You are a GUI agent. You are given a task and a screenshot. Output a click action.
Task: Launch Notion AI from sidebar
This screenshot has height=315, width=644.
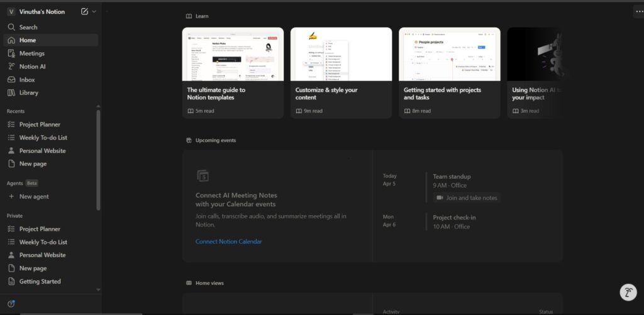pos(32,67)
